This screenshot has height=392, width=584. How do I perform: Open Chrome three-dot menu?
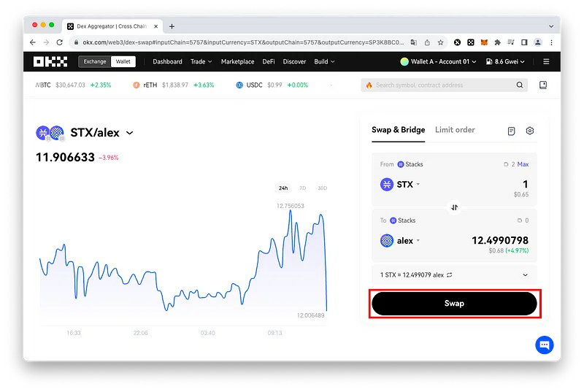(552, 42)
